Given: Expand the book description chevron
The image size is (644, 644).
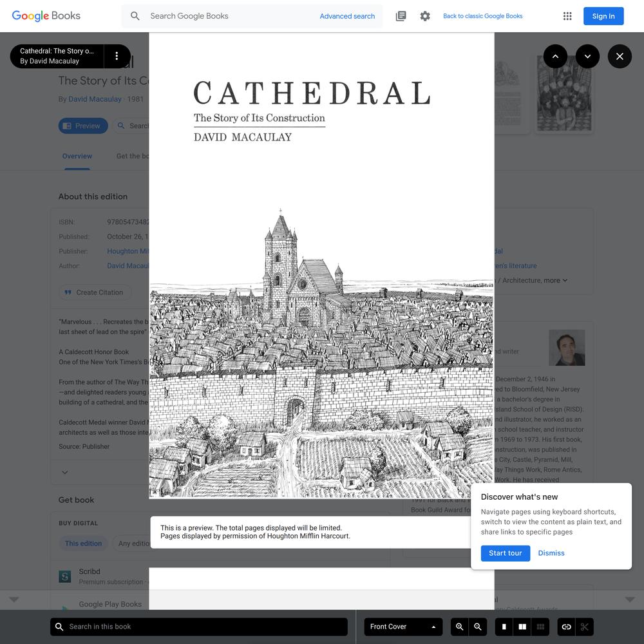Looking at the screenshot, I should 65,472.
